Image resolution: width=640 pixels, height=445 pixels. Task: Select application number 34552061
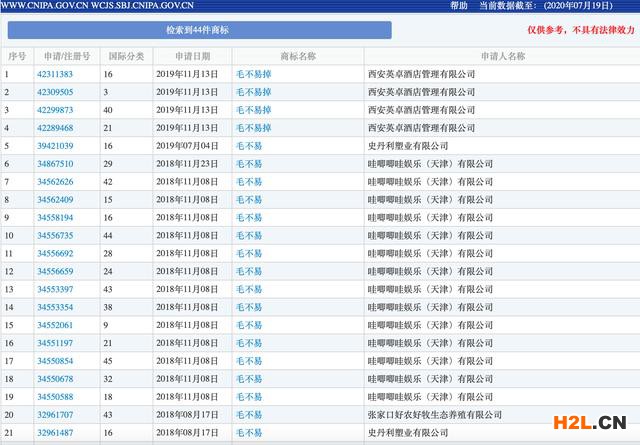tap(55, 325)
